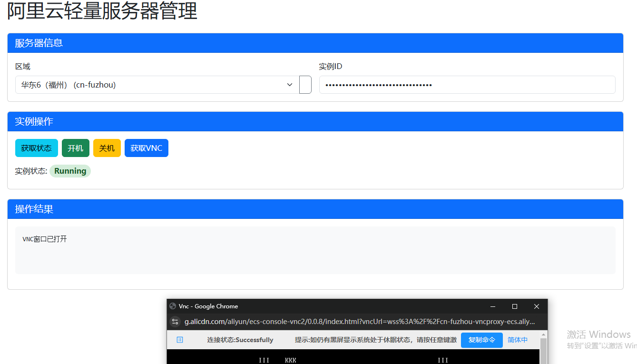The height and width of the screenshot is (364, 637).
Task: Click 连接状态:Successfully text in VNC window
Action: 240,340
